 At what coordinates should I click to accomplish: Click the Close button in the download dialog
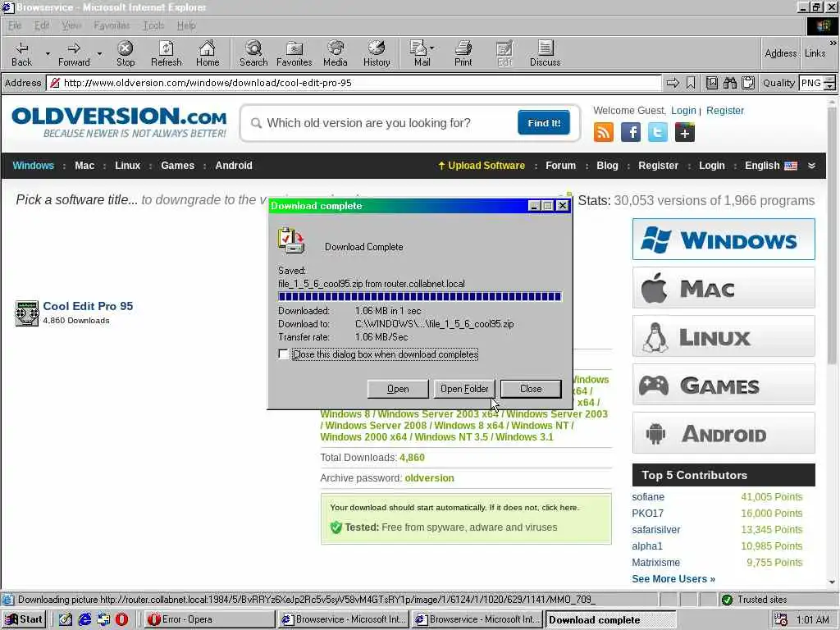[531, 389]
